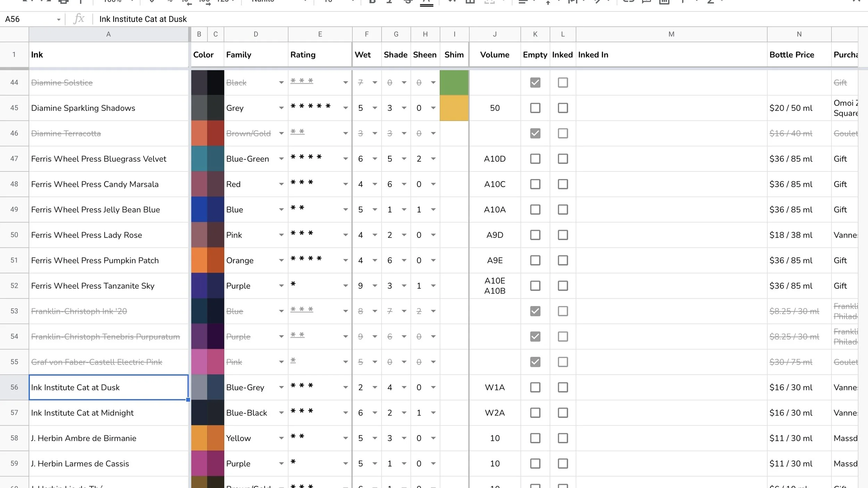Click the 'Volume' header cell
Screen dimensions: 868x488
[x=495, y=54]
